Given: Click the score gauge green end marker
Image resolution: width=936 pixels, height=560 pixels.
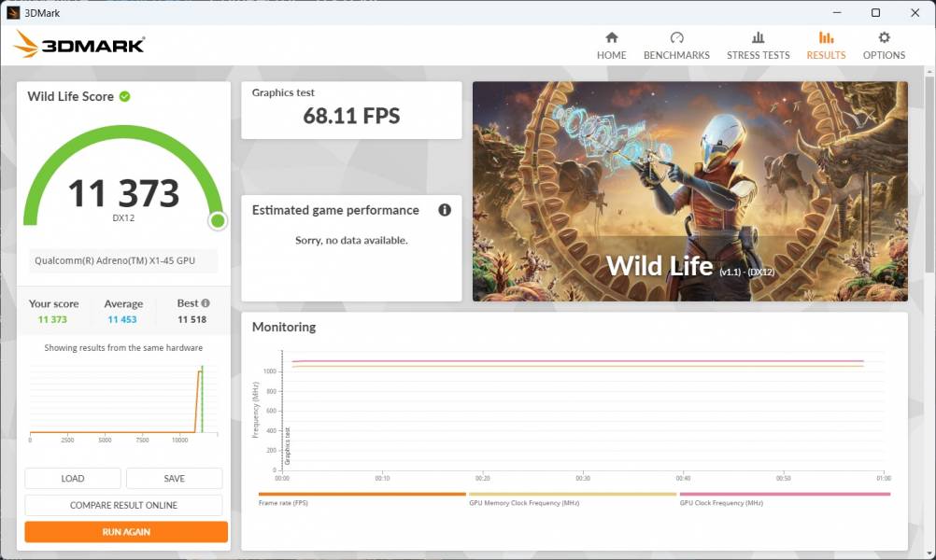Looking at the screenshot, I should click(x=218, y=221).
